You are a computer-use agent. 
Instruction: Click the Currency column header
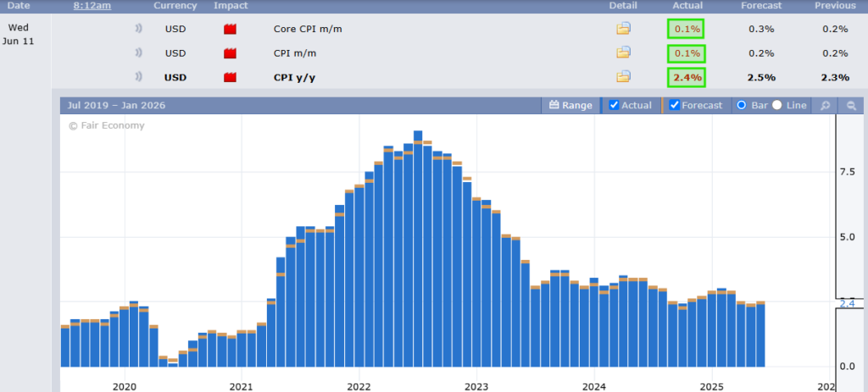pyautogui.click(x=175, y=6)
